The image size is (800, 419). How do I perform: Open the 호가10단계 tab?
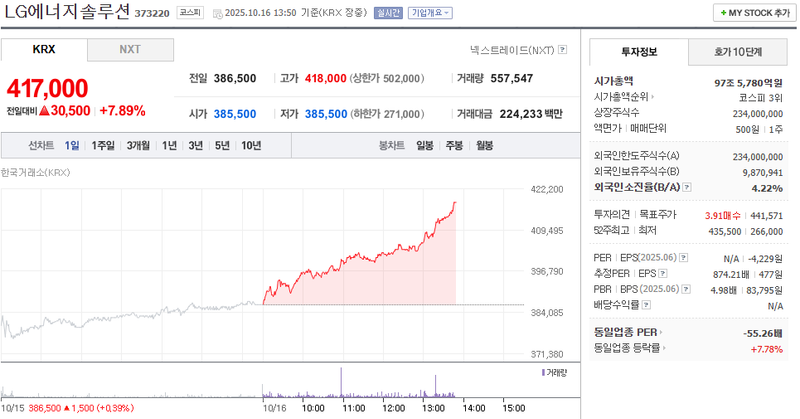[737, 51]
